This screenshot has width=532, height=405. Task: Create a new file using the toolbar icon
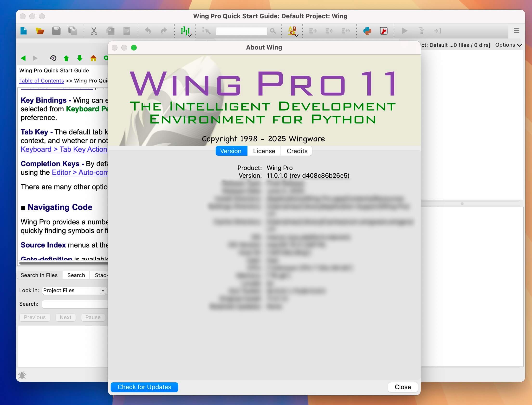23,31
